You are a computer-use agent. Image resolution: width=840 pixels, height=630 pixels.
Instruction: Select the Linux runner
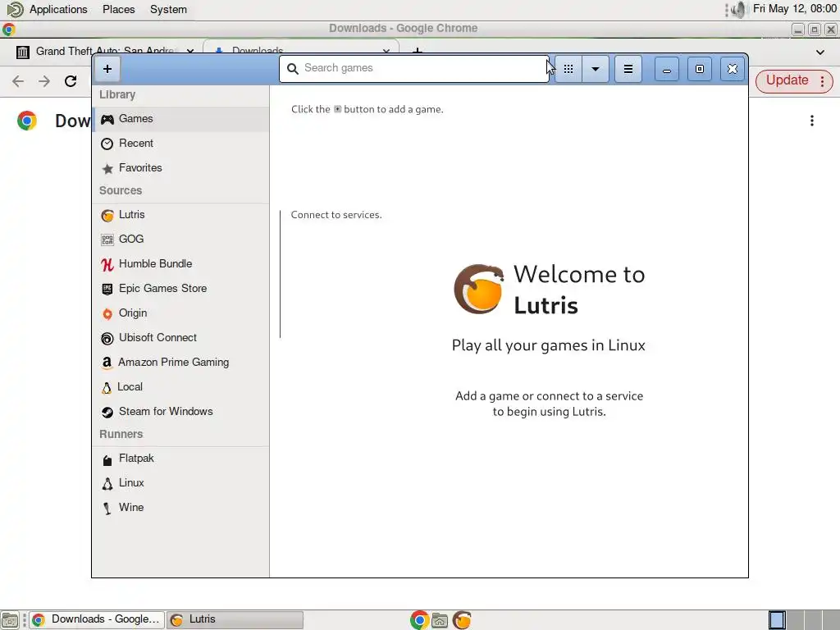pos(181,483)
